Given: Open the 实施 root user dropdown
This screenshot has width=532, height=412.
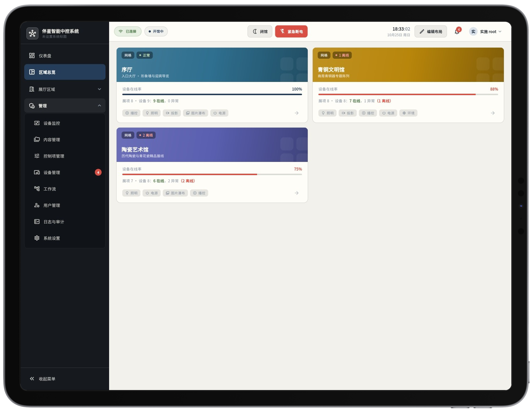Looking at the screenshot, I should pos(486,32).
